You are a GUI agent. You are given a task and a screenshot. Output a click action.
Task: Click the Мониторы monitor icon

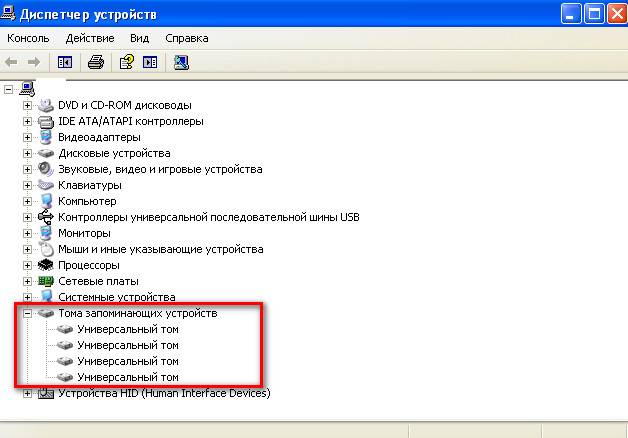pyautogui.click(x=46, y=233)
